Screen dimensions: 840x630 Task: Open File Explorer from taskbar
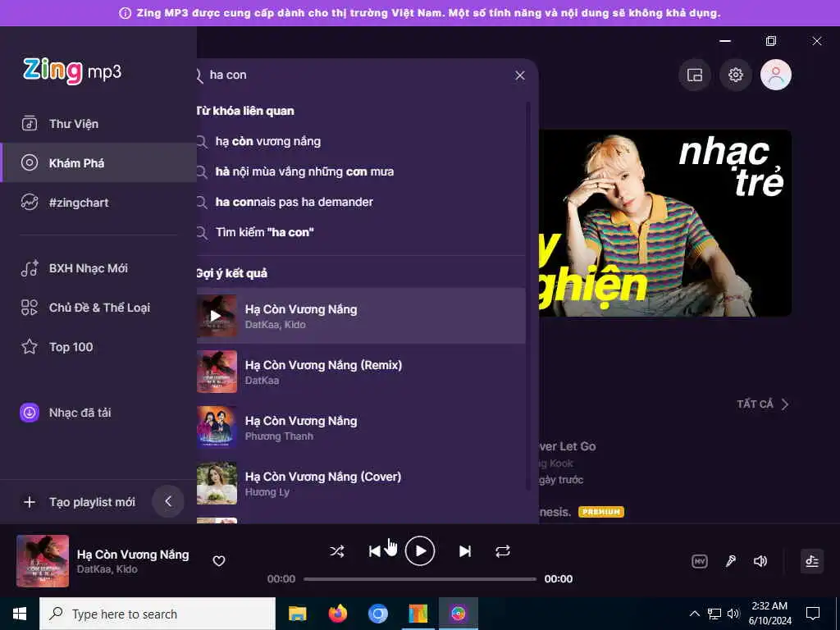tap(297, 614)
